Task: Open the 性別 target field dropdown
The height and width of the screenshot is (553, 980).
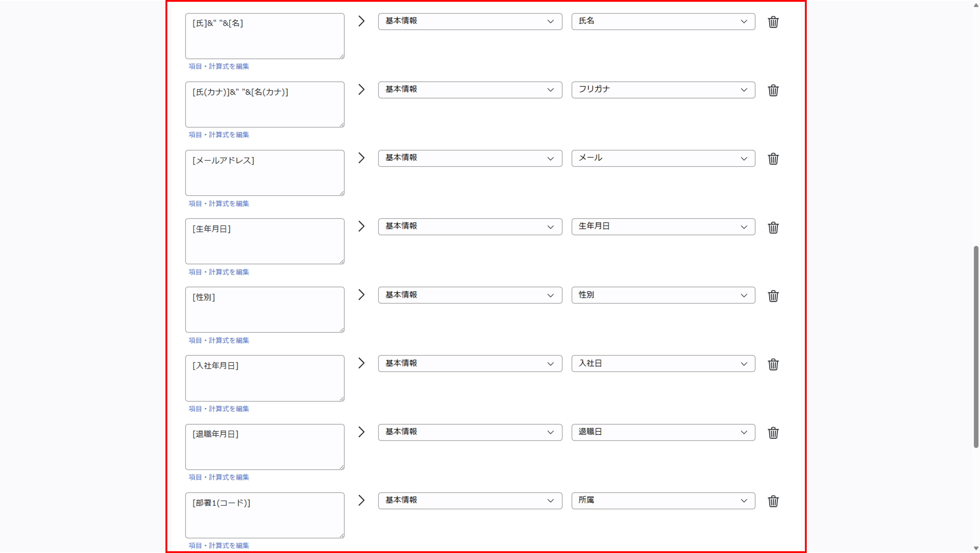Action: point(663,295)
